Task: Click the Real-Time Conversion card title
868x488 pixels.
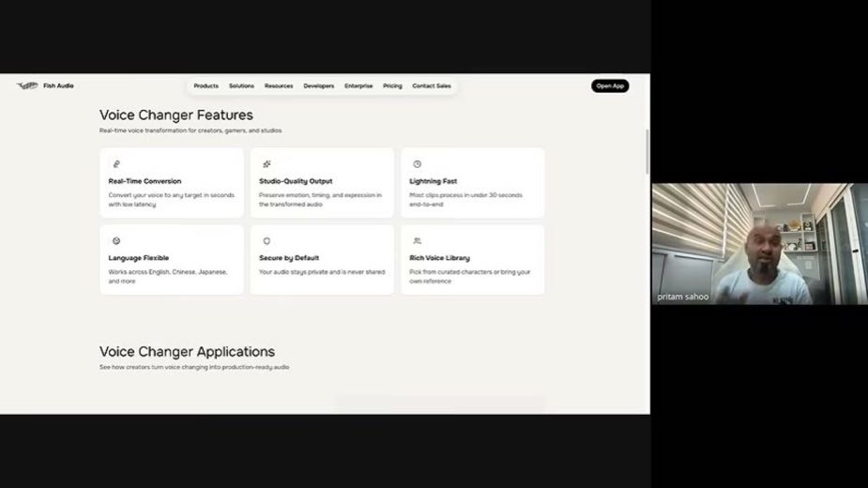Action: coord(145,181)
